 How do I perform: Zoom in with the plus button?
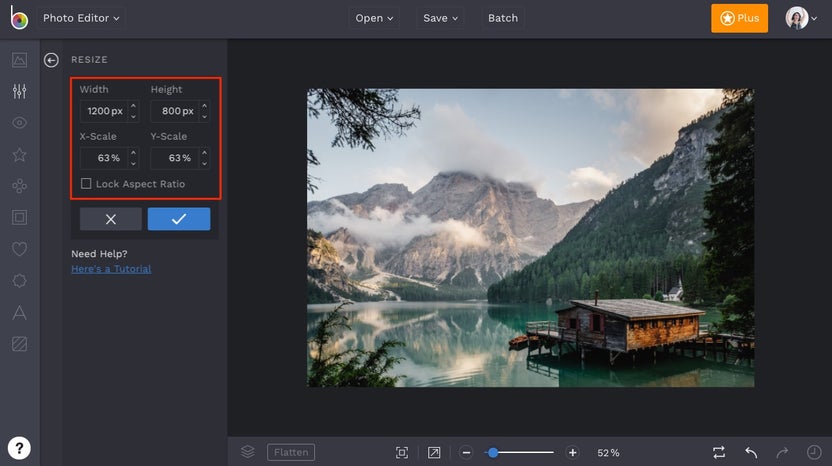point(573,452)
